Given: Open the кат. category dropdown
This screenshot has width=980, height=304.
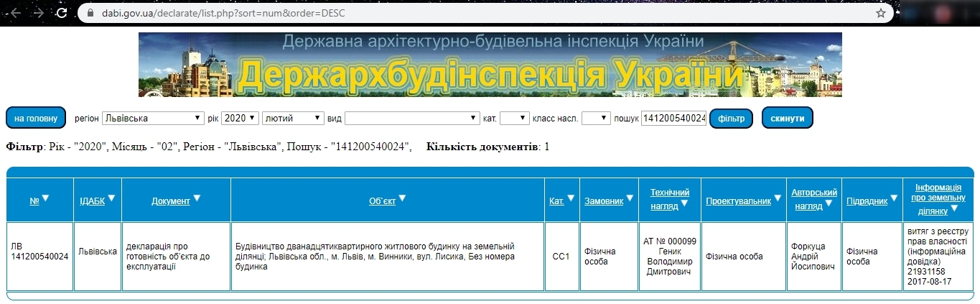Looking at the screenshot, I should pos(514,118).
